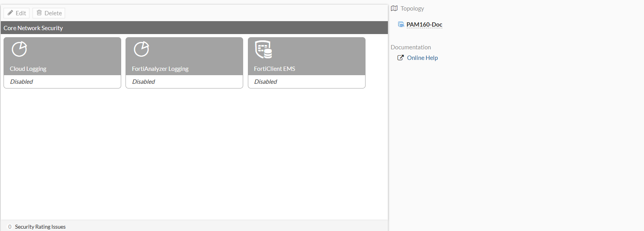The image size is (644, 231).
Task: Click the Disabled status under FortiClient EMS
Action: pos(266,81)
